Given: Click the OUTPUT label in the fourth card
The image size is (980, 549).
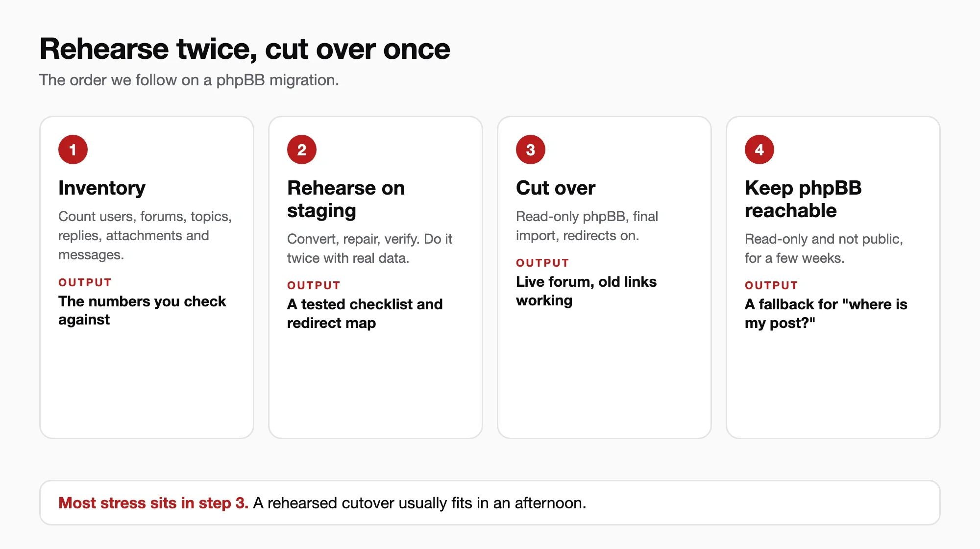Looking at the screenshot, I should point(771,286).
